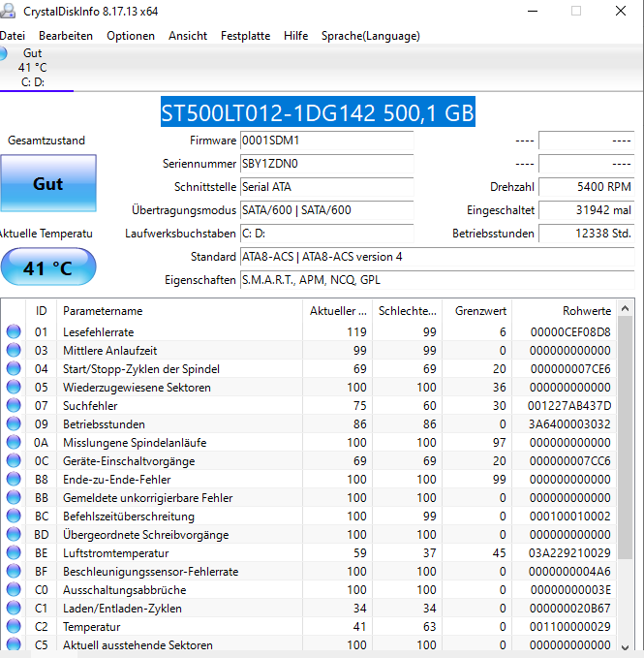
Task: Click the Standard field ATA8-ACS
Action: (x=438, y=257)
